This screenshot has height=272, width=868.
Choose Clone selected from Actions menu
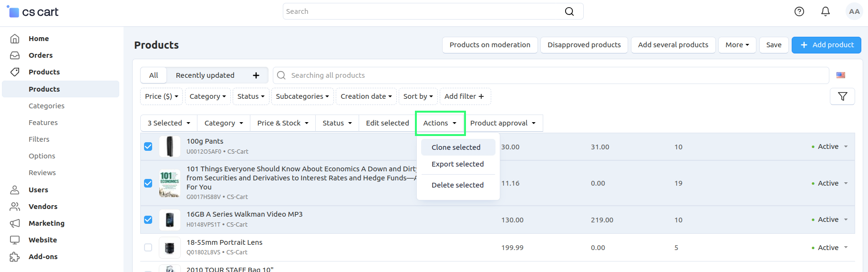(458, 147)
